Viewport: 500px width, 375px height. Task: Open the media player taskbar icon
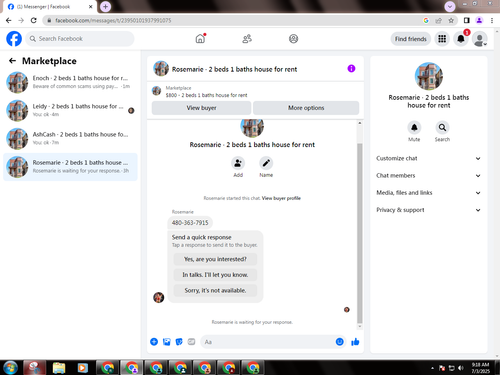coord(82,368)
